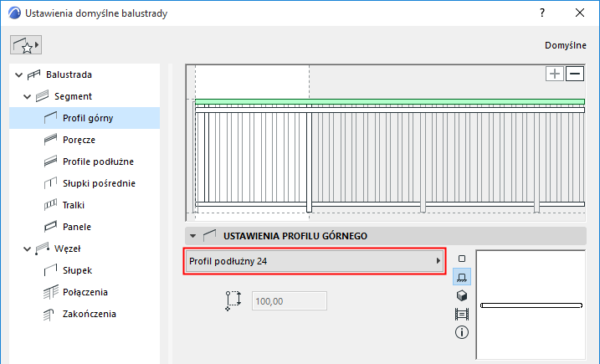Select the side elevation preview icon
This screenshot has width=600, height=364.
click(462, 277)
